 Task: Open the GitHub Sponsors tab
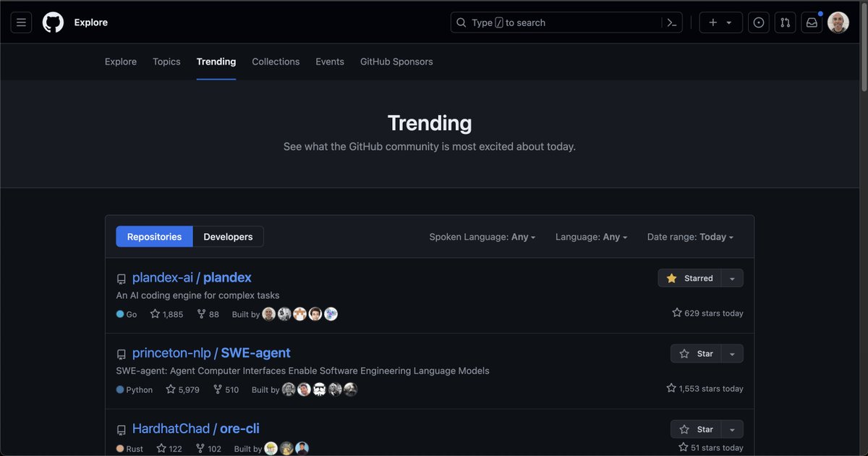396,62
